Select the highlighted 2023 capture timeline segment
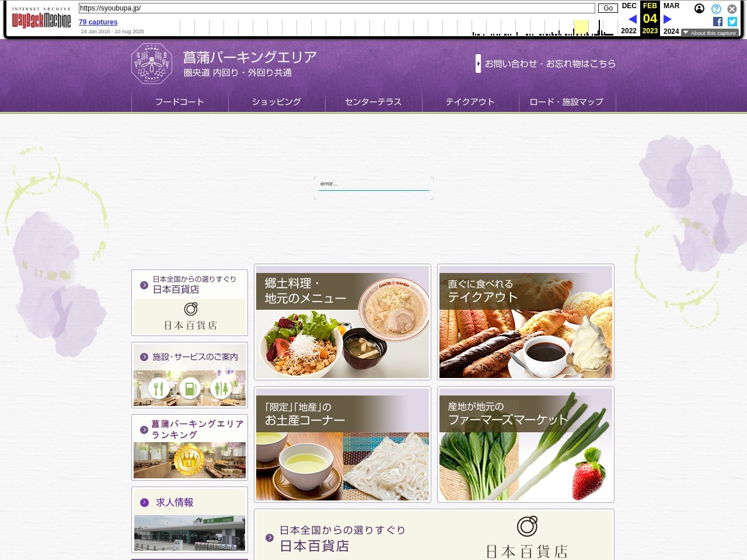The height and width of the screenshot is (560, 747). (x=581, y=27)
